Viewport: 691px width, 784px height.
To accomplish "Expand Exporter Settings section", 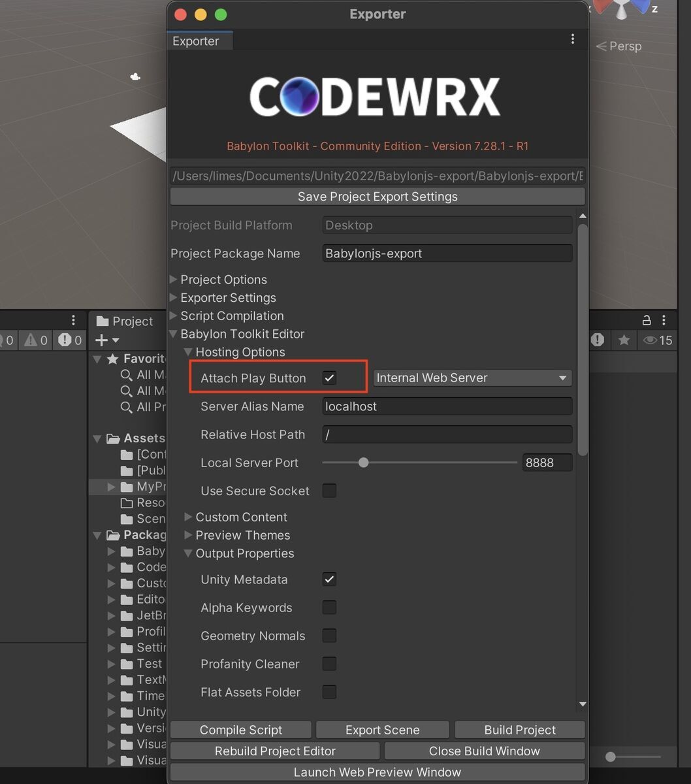I will [x=174, y=298].
